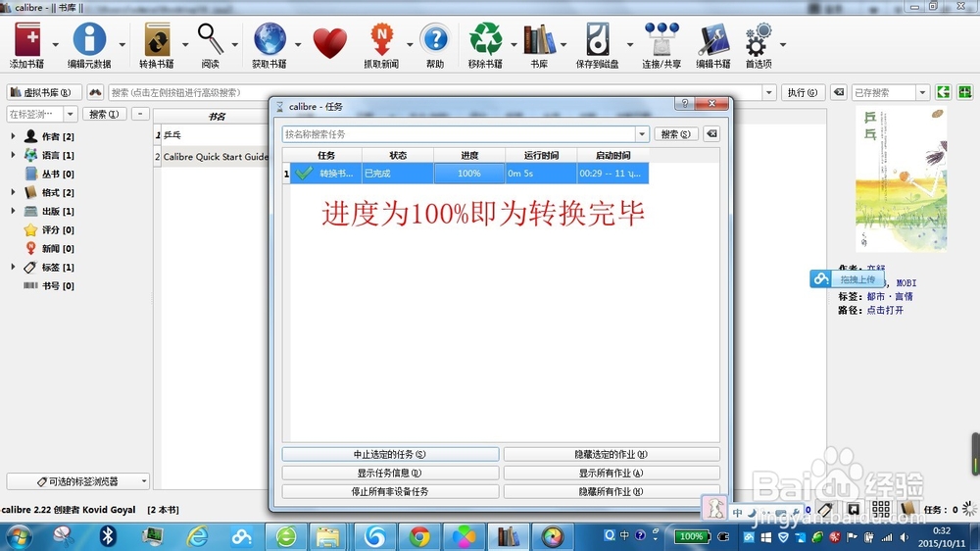Clear main search with the eraser icon
Image resolution: width=980 pixels, height=551 pixels.
point(839,92)
